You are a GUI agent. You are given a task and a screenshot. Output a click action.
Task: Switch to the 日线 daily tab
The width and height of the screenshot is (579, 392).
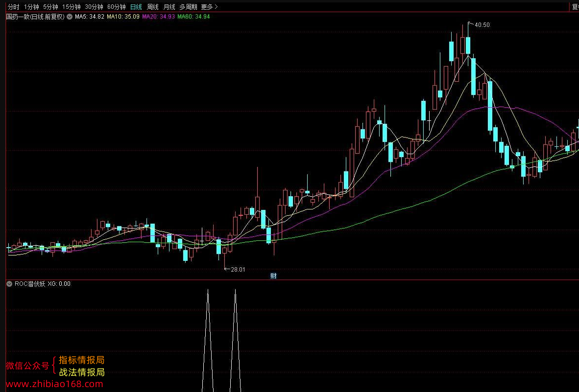point(136,7)
